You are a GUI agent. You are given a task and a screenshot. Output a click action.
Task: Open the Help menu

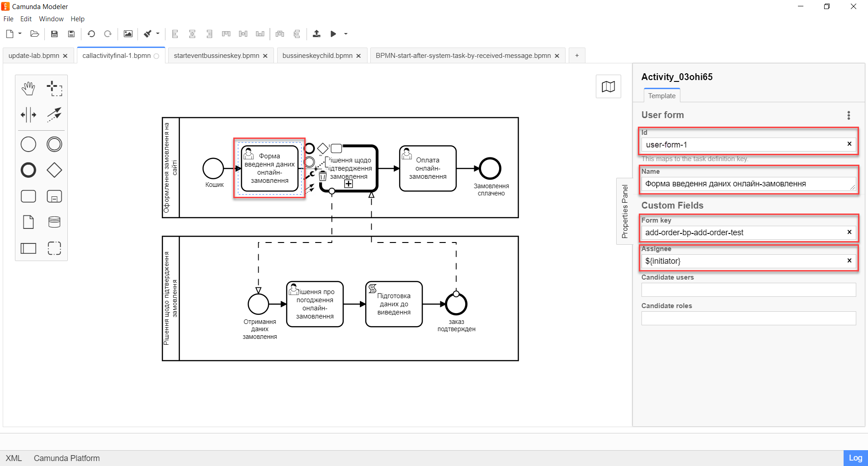click(77, 19)
